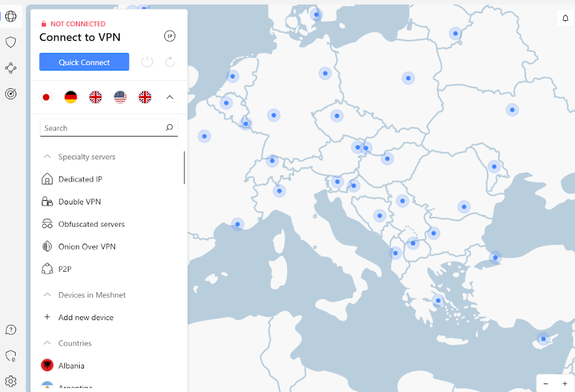Zoom in the map with plus button
The image size is (575, 392).
565,384
